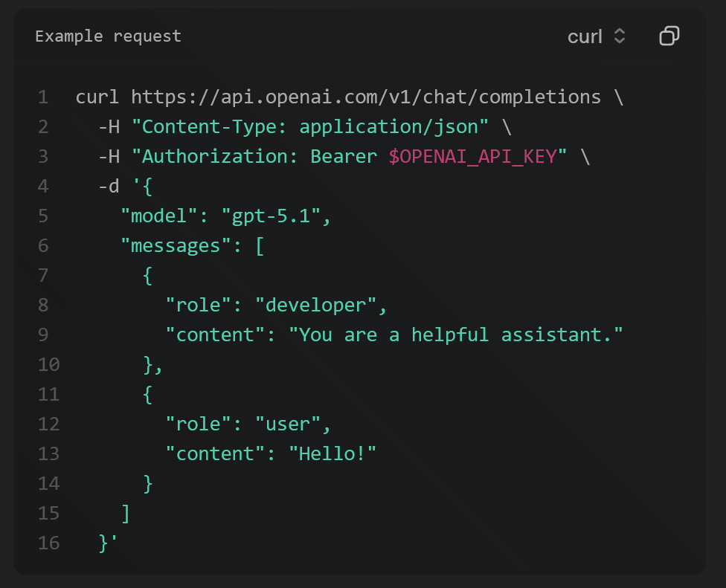
Task: Open the curl language dropdown
Action: 597,36
